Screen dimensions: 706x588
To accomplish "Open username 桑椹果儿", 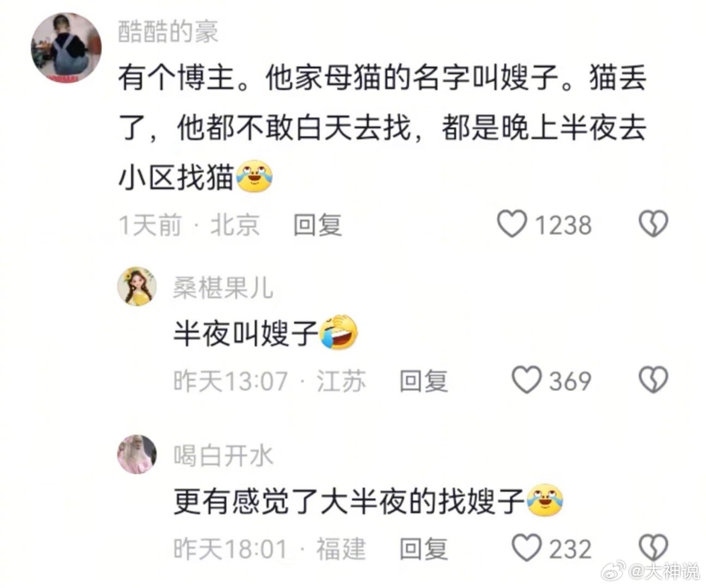I will tap(223, 287).
